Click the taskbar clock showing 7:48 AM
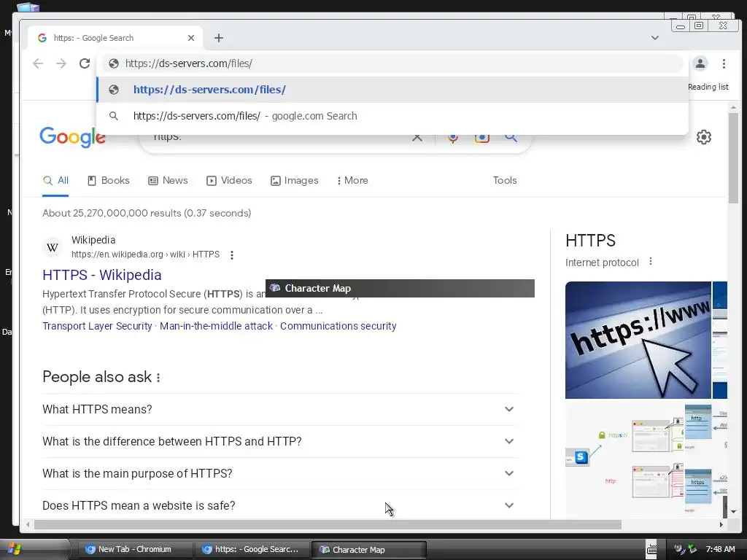747x560 pixels. 720,549
